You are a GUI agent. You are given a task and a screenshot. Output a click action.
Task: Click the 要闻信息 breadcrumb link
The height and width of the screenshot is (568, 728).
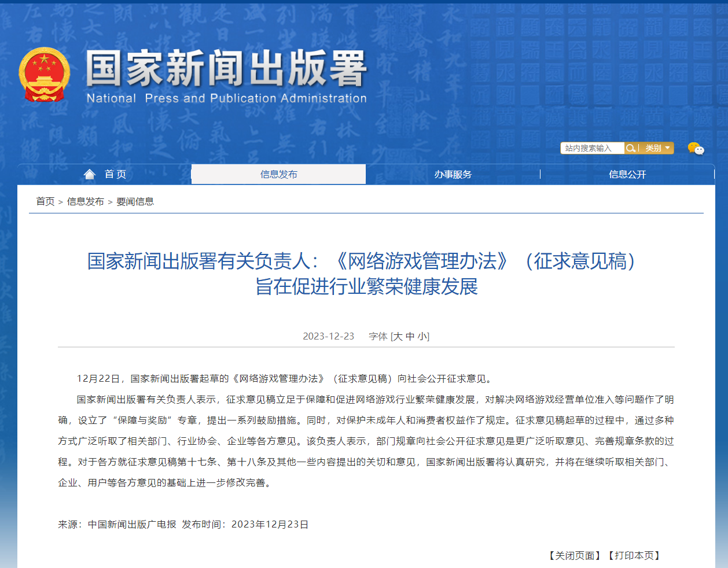(135, 201)
